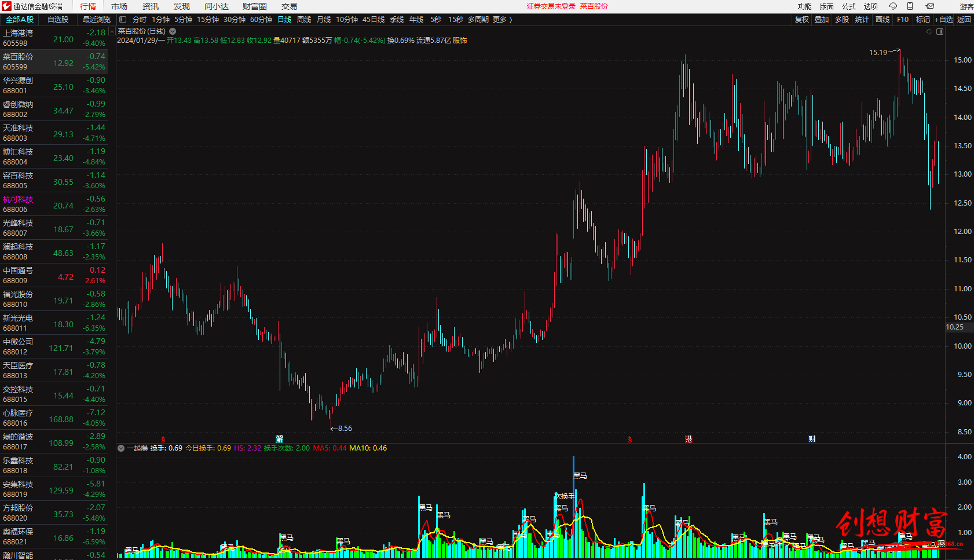
Task: Open the 版面 menu
Action: (827, 6)
